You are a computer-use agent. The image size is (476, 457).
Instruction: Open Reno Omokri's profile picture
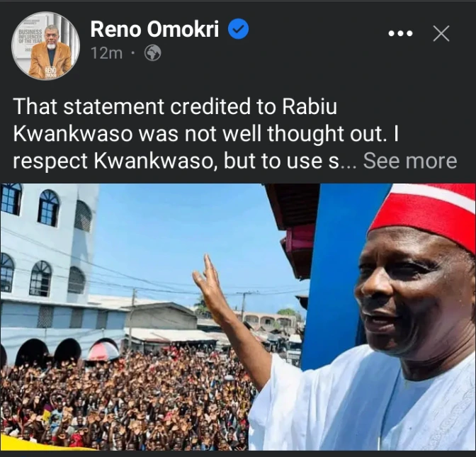pyautogui.click(x=45, y=46)
